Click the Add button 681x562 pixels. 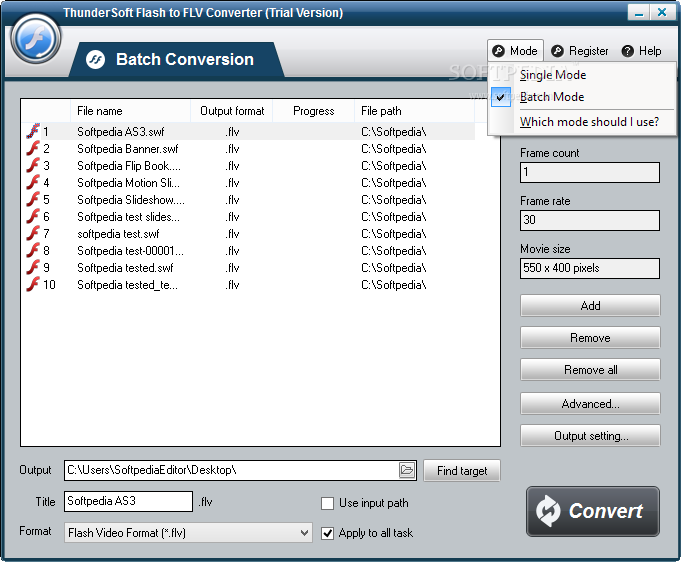click(590, 306)
